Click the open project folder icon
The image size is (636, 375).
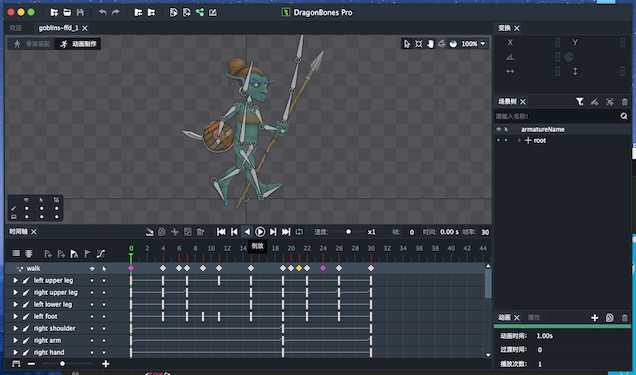click(67, 13)
